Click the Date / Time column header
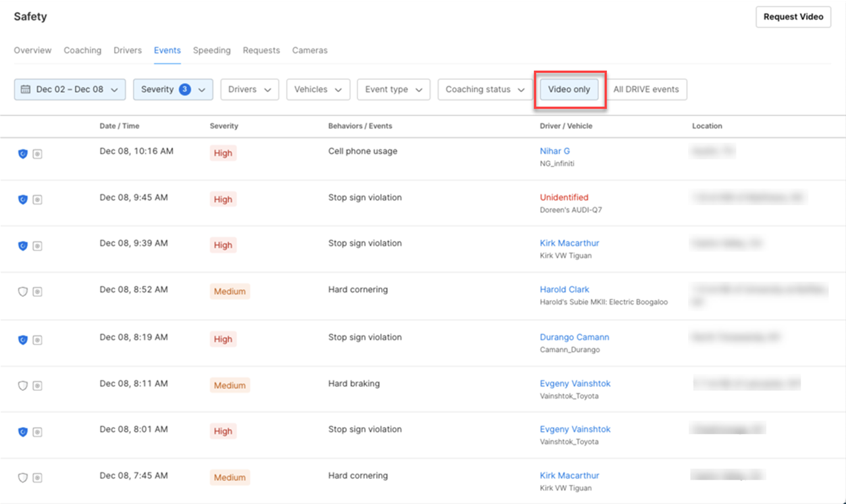The image size is (846, 504). [119, 126]
